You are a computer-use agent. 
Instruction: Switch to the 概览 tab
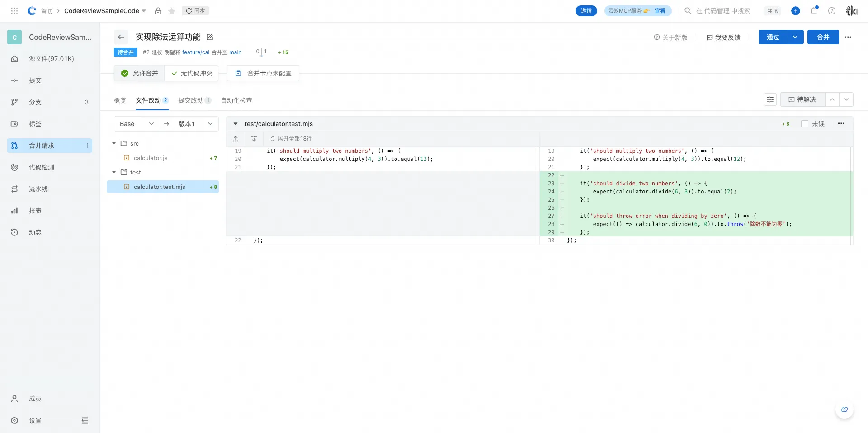click(x=120, y=100)
